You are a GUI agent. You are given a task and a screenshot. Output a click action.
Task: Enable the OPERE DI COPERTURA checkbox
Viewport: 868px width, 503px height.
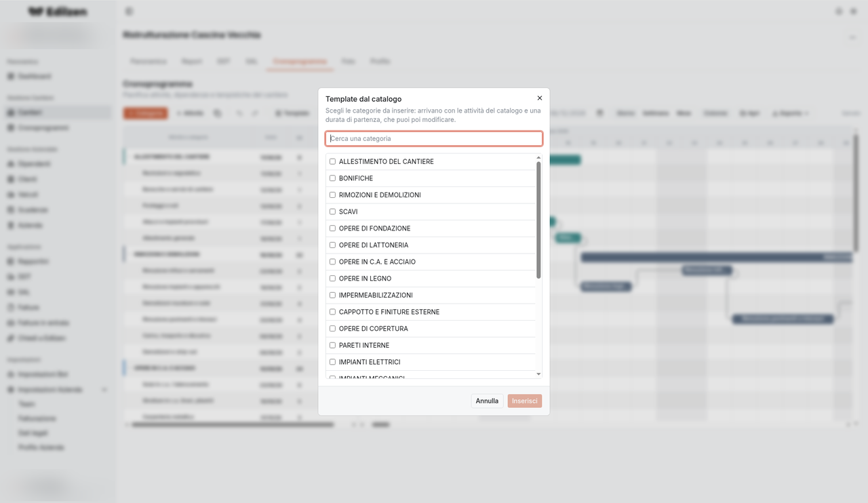click(x=332, y=329)
